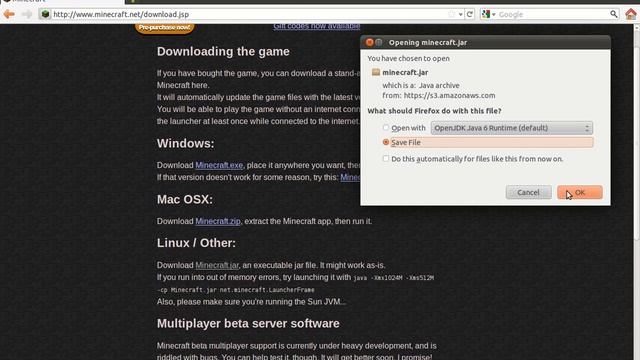The width and height of the screenshot is (640, 360).
Task: Click the Windows: heading text
Action: (x=186, y=144)
